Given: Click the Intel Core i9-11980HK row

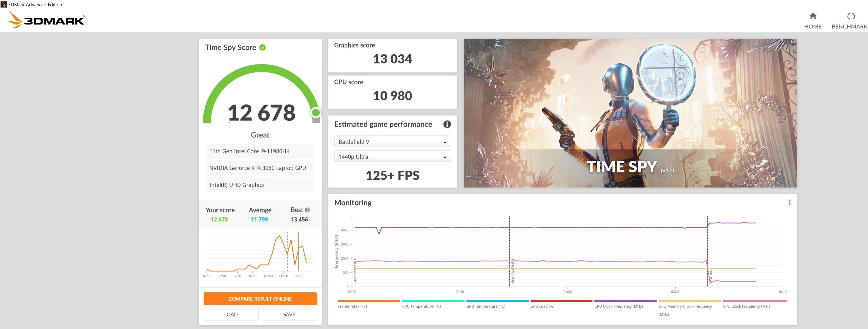Looking at the screenshot, I should [x=260, y=151].
